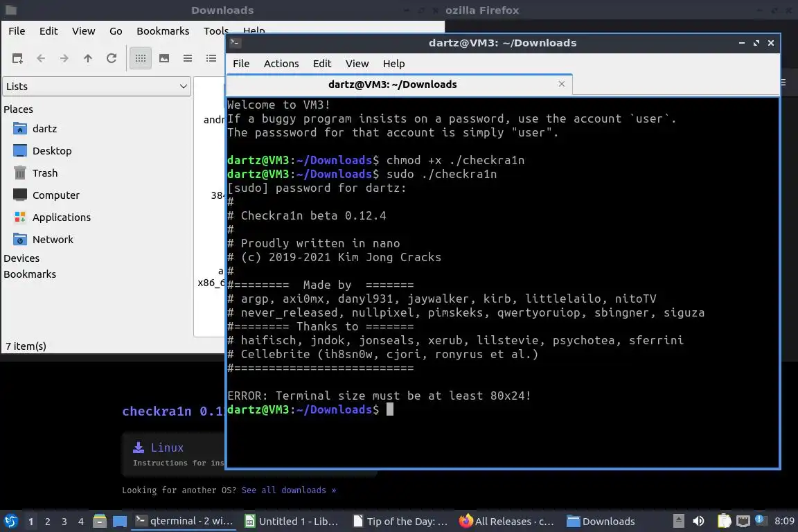Select Network in Places sidebar
The image size is (798, 532).
pyautogui.click(x=53, y=240)
